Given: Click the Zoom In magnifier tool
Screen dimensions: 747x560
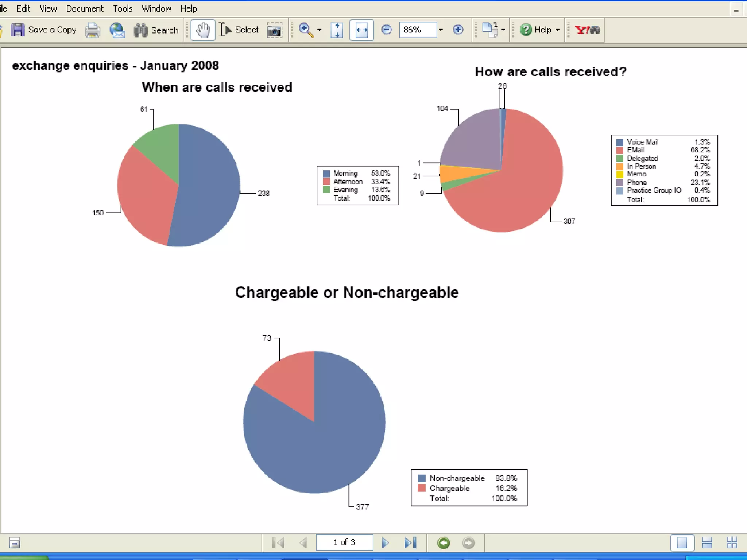Looking at the screenshot, I should (306, 30).
